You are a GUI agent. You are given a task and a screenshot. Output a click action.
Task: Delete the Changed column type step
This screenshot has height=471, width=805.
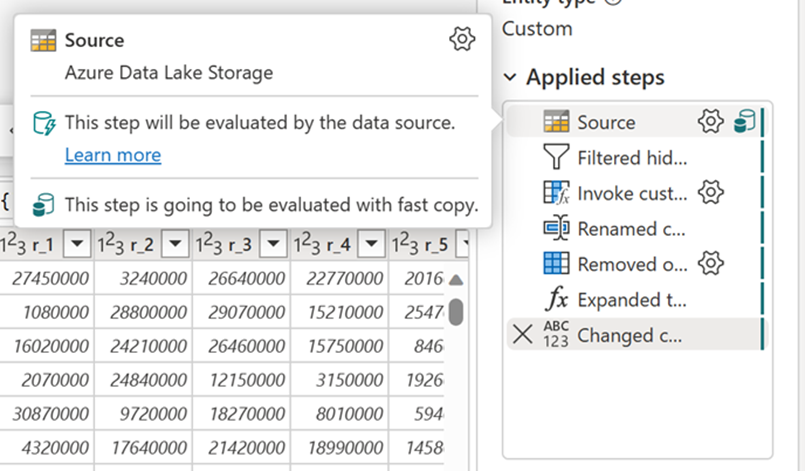click(x=521, y=335)
